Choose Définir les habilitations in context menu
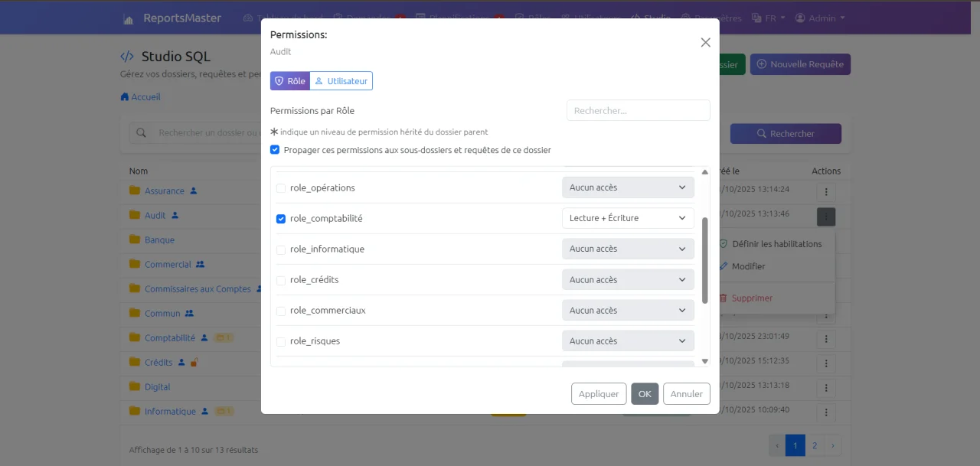The image size is (980, 466). coord(769,244)
